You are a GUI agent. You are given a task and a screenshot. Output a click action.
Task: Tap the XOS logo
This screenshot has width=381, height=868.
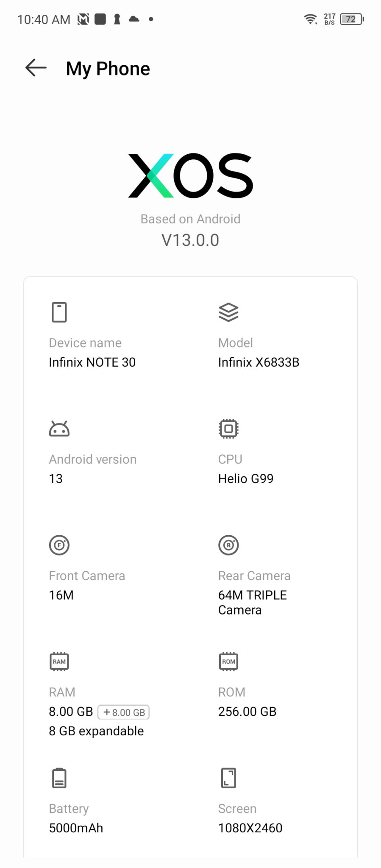pos(190,175)
